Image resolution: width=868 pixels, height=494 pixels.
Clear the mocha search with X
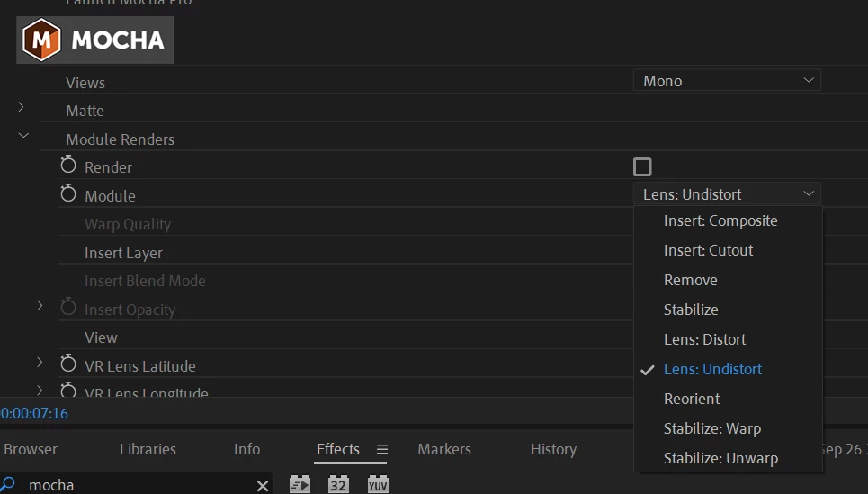pos(263,486)
